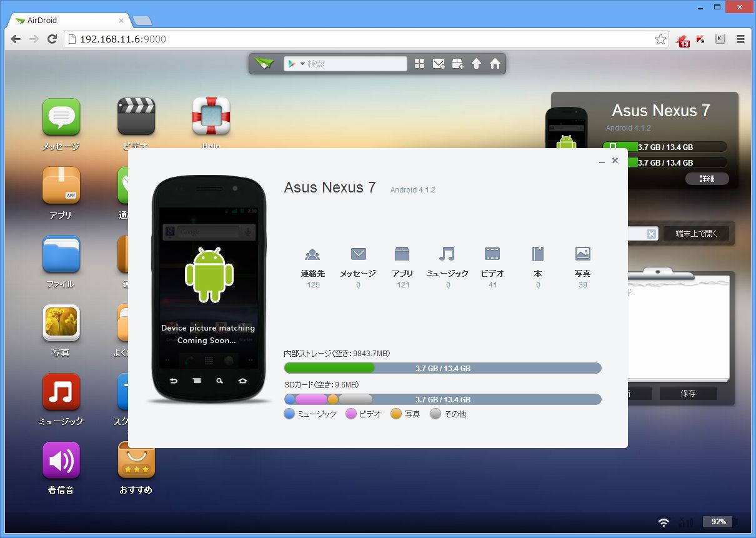
Task: Click the orange 写真 legend swatch
Action: click(396, 414)
